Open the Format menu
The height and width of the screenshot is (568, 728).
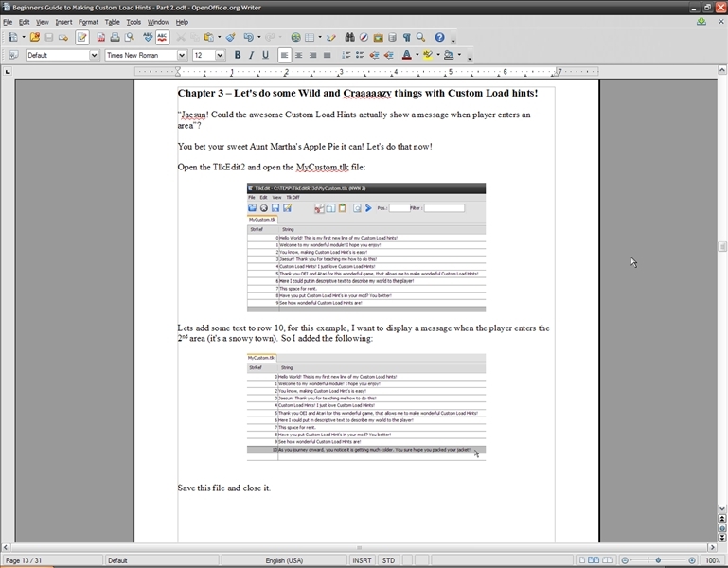[x=88, y=22]
